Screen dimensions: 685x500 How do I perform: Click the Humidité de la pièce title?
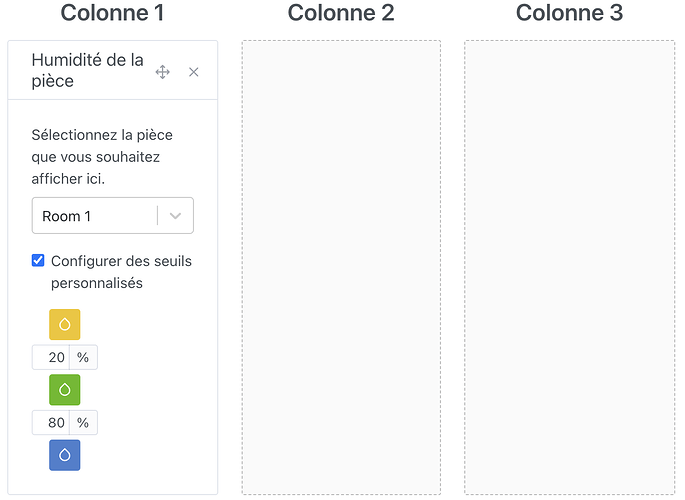(87, 71)
